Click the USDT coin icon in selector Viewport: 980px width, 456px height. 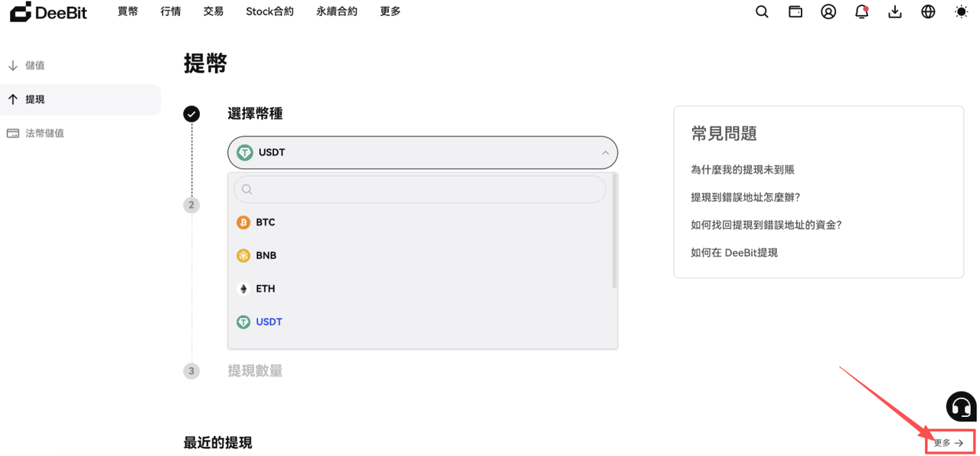tap(245, 152)
